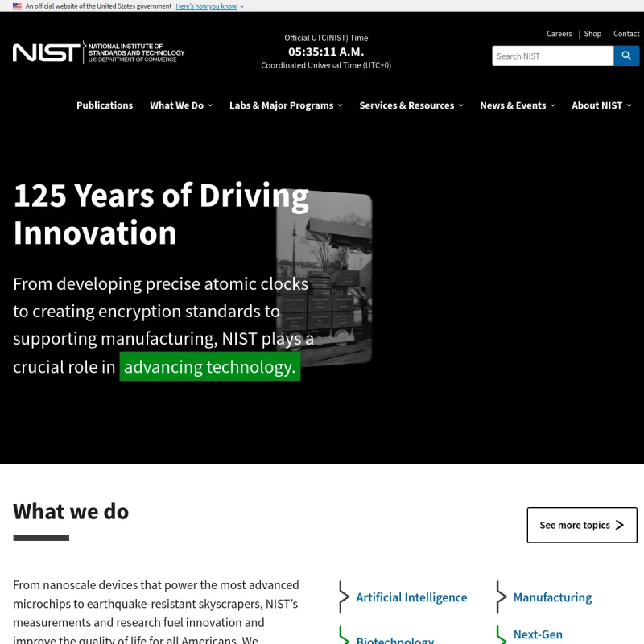Focus the Search NIST input field
The width and height of the screenshot is (644, 644).
(x=553, y=56)
